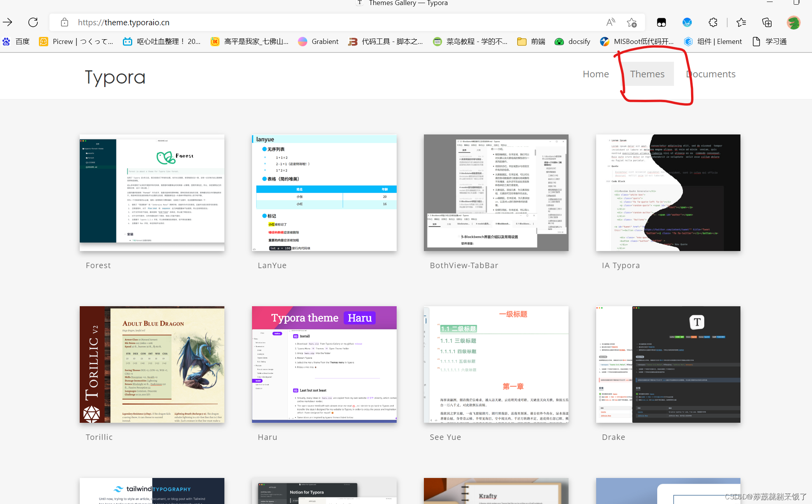Click the dinosaur profile avatar

coord(793,22)
